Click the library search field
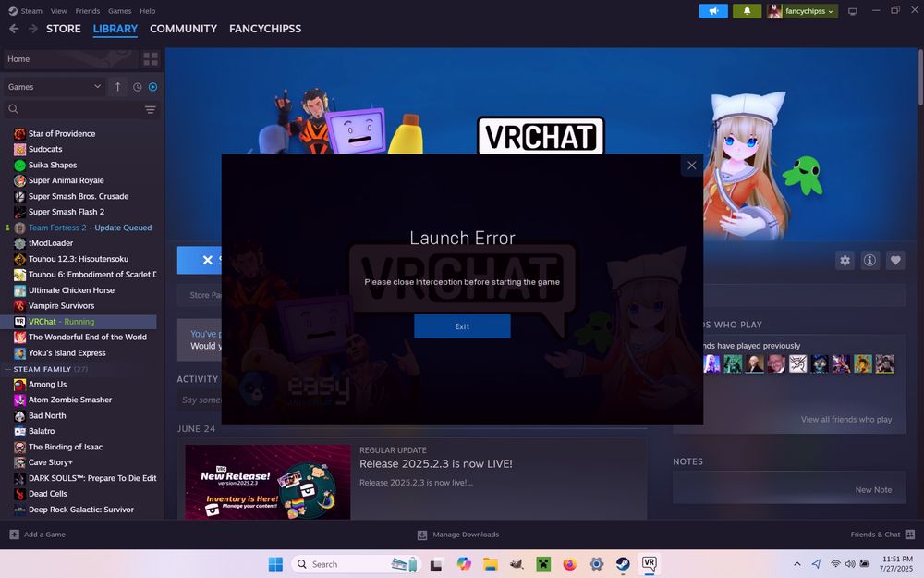This screenshot has width=924, height=578. (x=72, y=109)
